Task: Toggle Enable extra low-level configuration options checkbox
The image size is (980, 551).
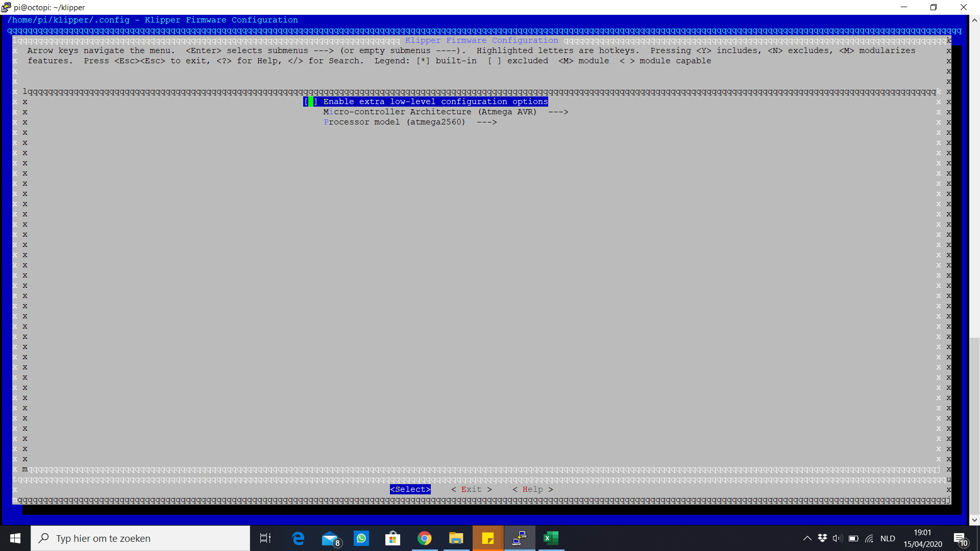Action: coord(310,102)
